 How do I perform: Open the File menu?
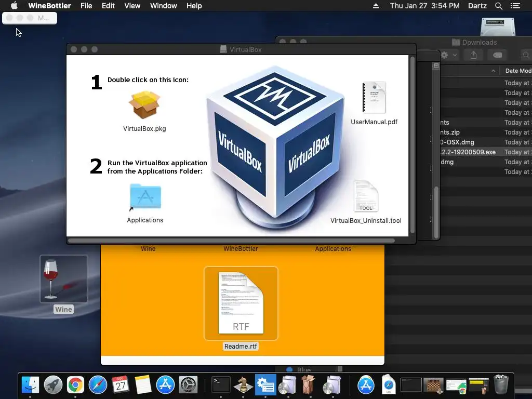[x=86, y=6]
